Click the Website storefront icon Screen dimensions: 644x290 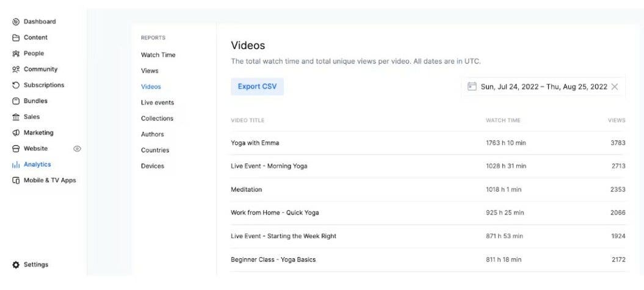point(16,149)
